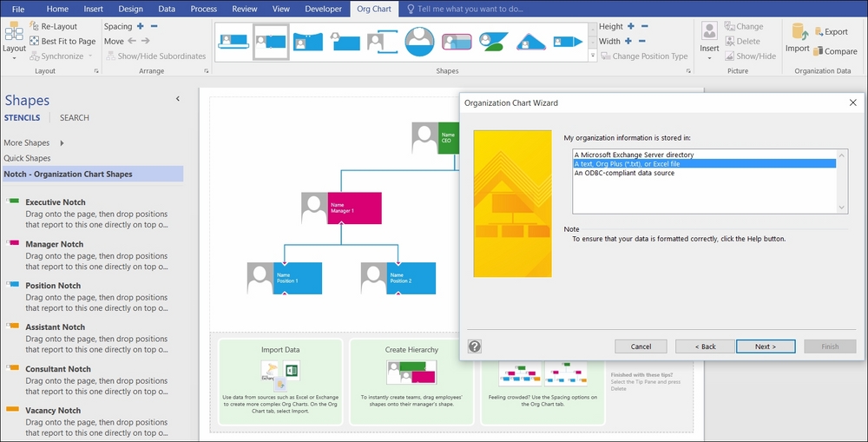The height and width of the screenshot is (442, 868).
Task: Click Change Position Type
Action: click(644, 56)
